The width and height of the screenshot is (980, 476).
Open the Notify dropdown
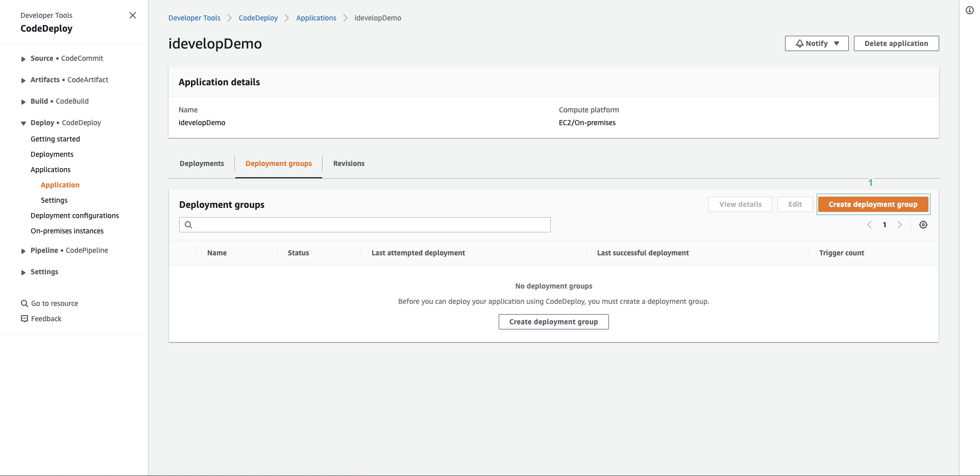(817, 43)
